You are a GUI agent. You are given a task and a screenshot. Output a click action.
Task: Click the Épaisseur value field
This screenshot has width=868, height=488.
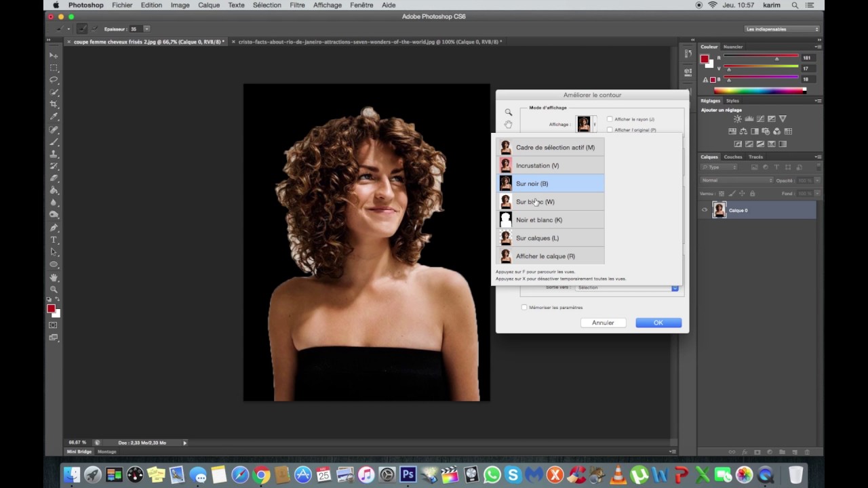pos(135,29)
